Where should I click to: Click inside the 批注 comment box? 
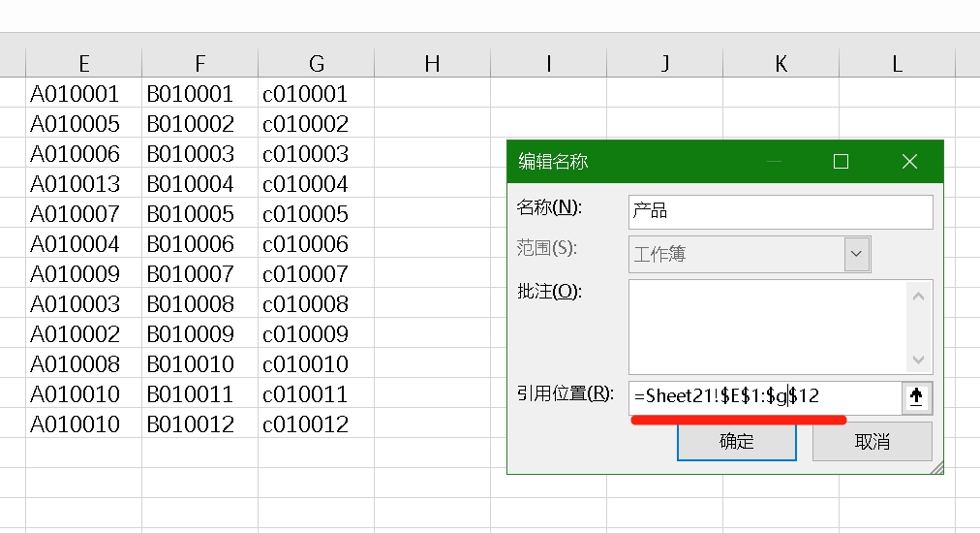pos(781,327)
